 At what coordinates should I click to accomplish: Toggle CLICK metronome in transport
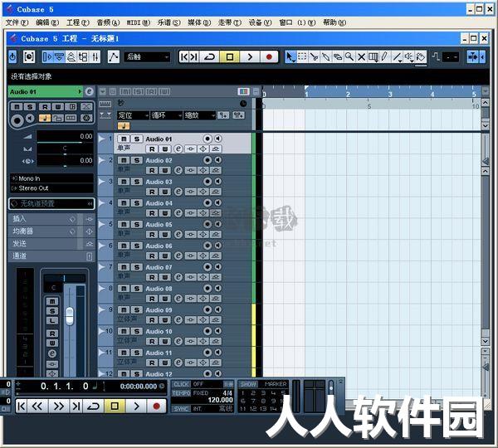click(x=181, y=384)
